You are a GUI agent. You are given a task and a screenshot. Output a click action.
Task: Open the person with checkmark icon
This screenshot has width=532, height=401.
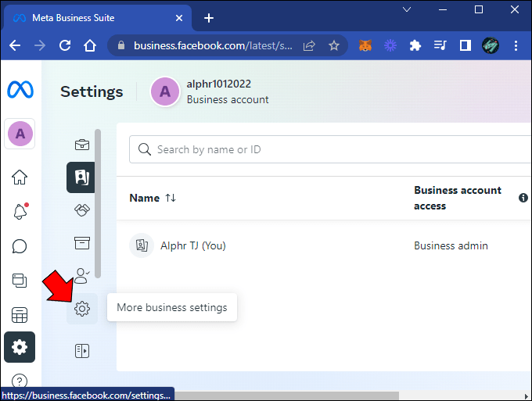pos(82,276)
